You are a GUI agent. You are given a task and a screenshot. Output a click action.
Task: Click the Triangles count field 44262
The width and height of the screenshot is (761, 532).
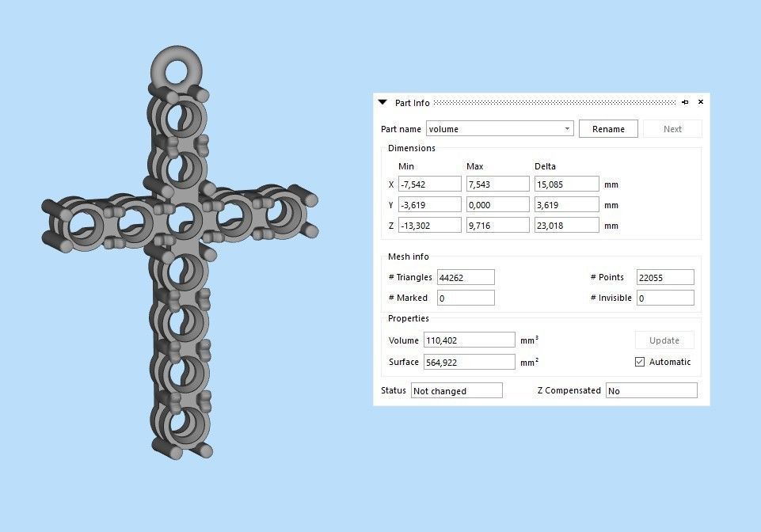pyautogui.click(x=466, y=277)
